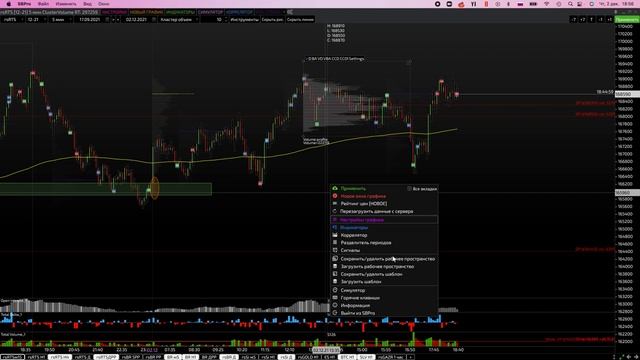Click the '-7' shift button
640x360 pixels.
(x=573, y=20)
